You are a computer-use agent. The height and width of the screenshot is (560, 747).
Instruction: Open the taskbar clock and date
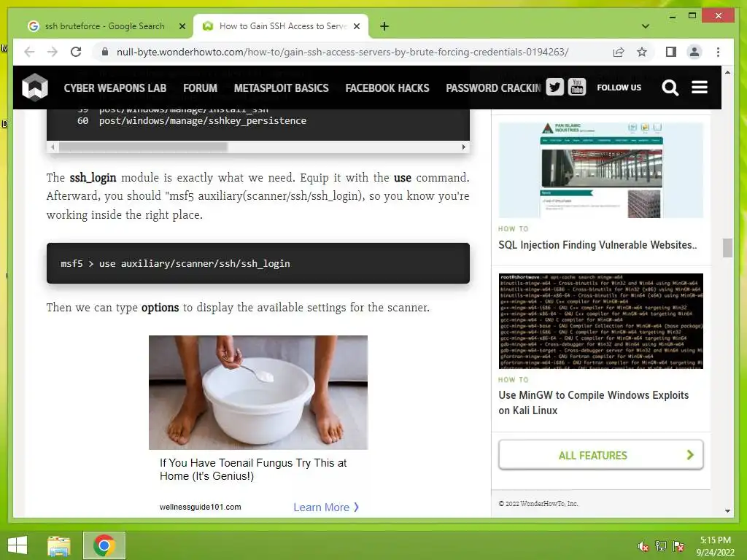click(715, 546)
